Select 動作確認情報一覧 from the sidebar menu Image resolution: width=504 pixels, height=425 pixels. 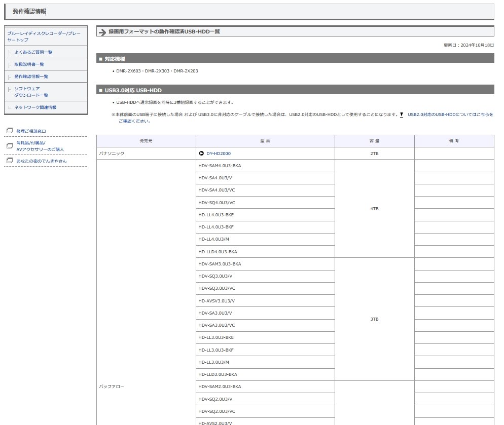[31, 76]
